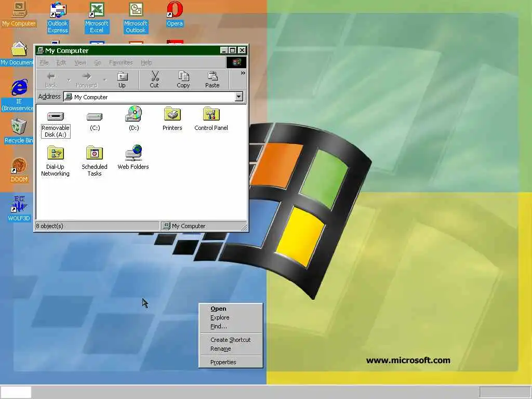Show more toolbar buttons via chevron

[243, 73]
